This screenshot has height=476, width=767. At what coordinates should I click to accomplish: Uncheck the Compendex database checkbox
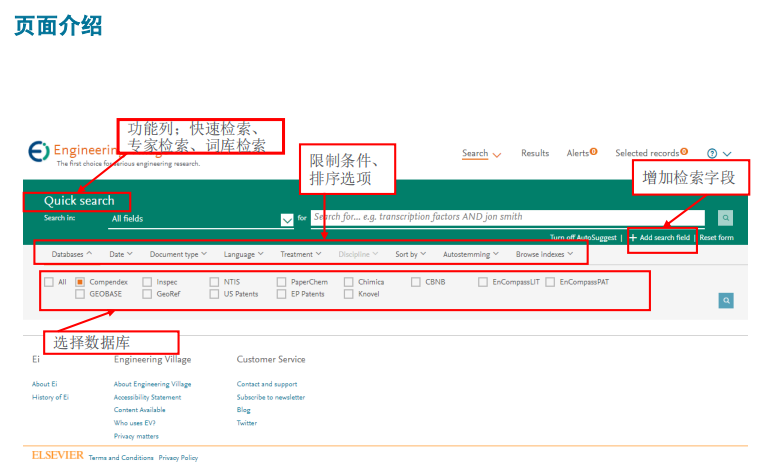click(80, 282)
